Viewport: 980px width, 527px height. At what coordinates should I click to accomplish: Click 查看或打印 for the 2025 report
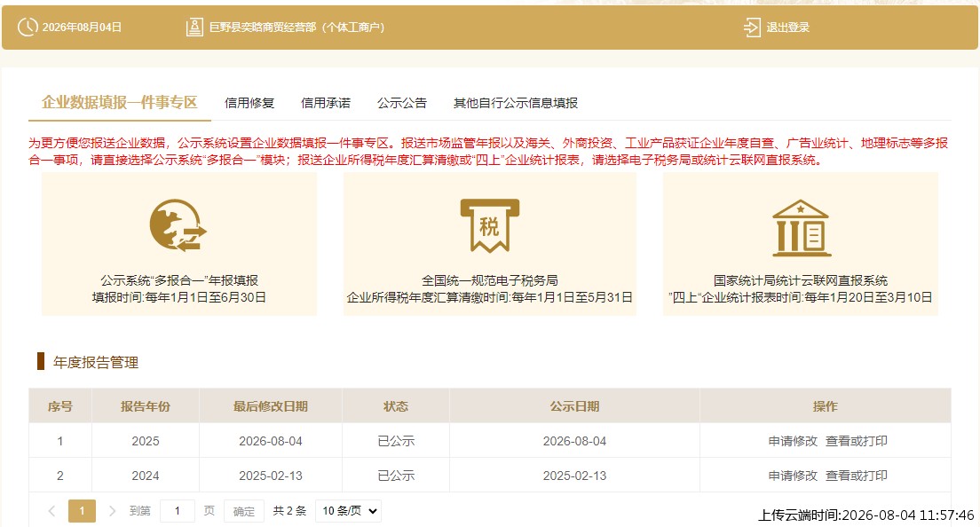[857, 441]
